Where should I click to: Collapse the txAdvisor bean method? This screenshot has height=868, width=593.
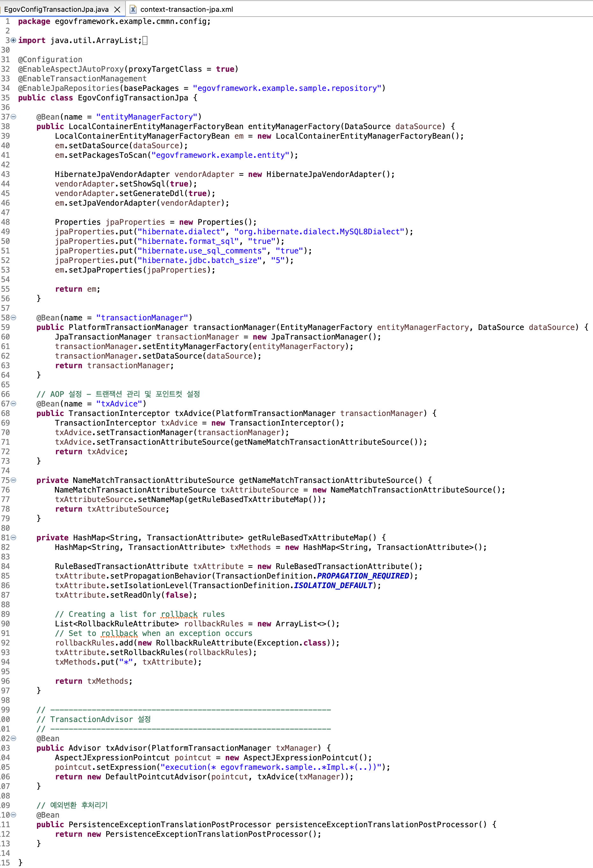click(x=13, y=738)
